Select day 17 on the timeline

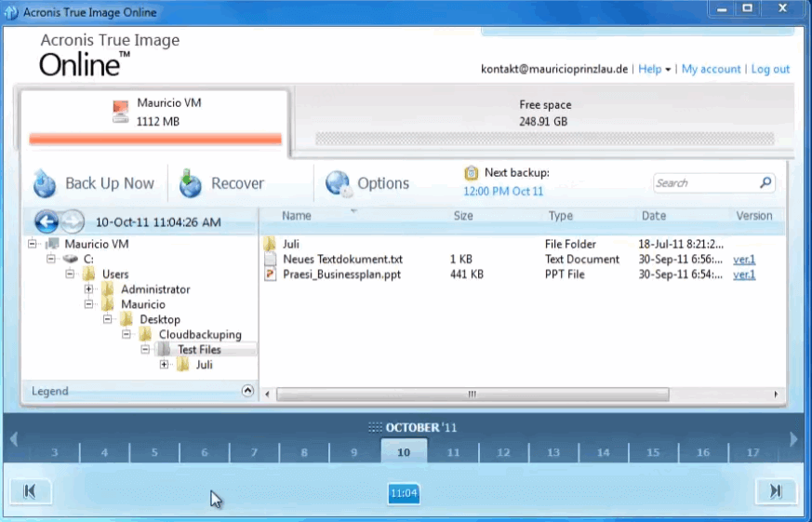(753, 452)
